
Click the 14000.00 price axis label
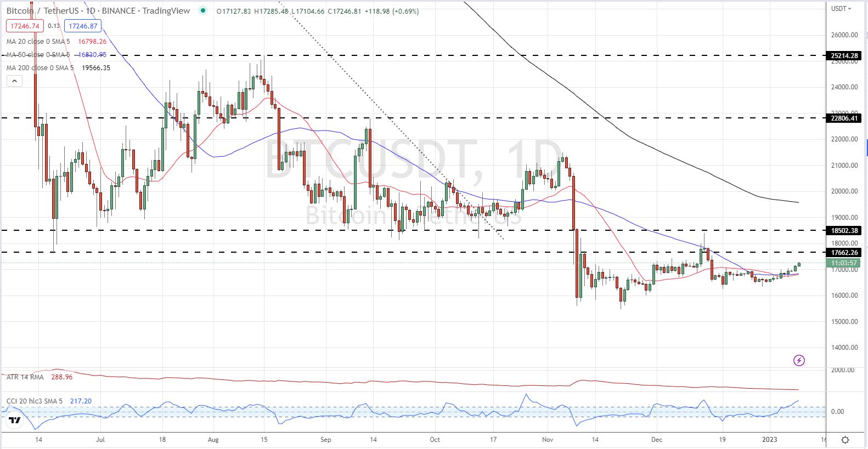point(844,348)
